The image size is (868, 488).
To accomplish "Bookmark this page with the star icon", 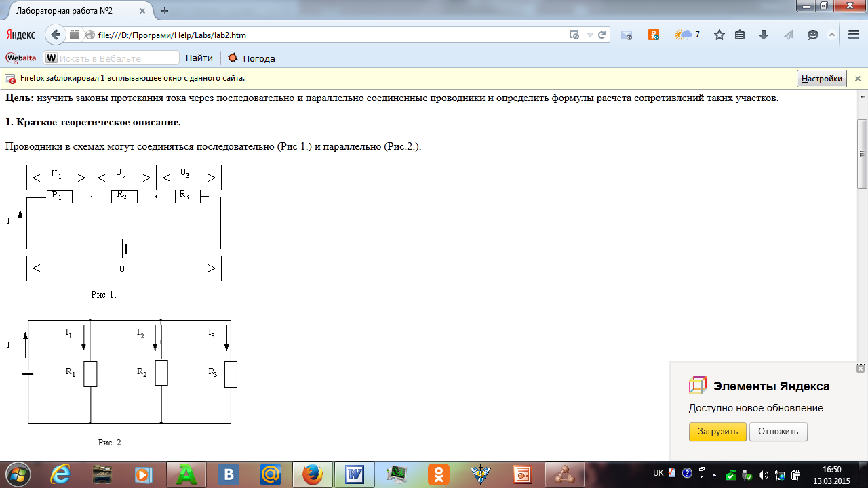I will (x=719, y=35).
